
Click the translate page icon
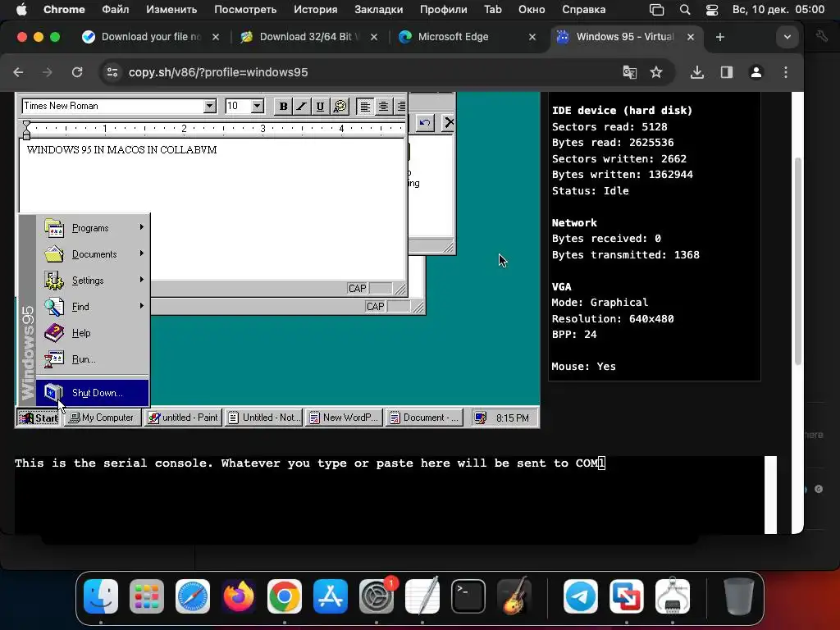coord(630,72)
